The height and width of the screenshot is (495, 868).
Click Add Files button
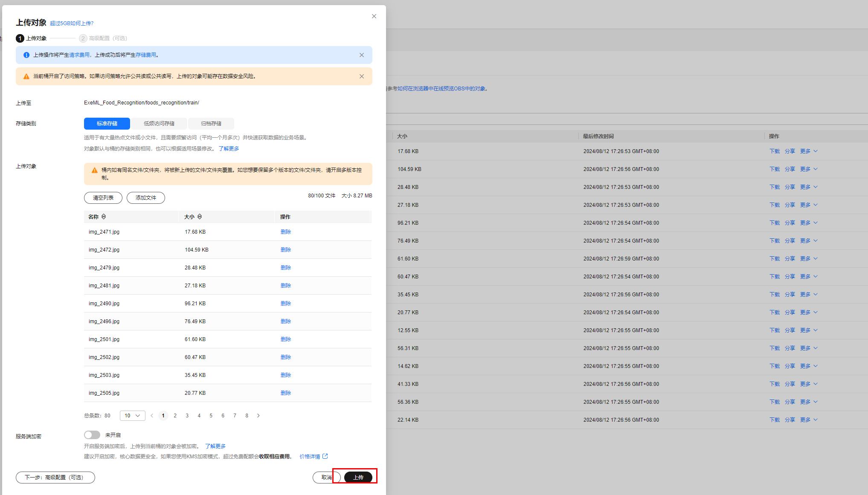click(x=145, y=198)
